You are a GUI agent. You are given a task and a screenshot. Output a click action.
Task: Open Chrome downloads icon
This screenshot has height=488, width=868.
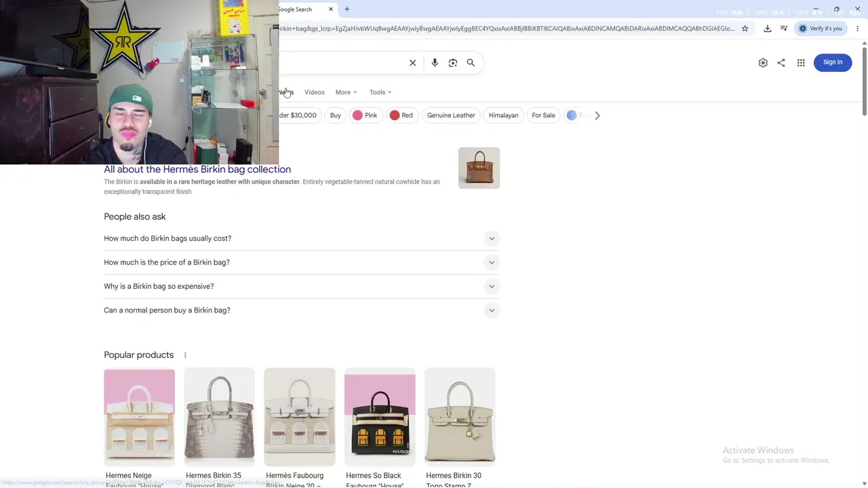coord(768,28)
